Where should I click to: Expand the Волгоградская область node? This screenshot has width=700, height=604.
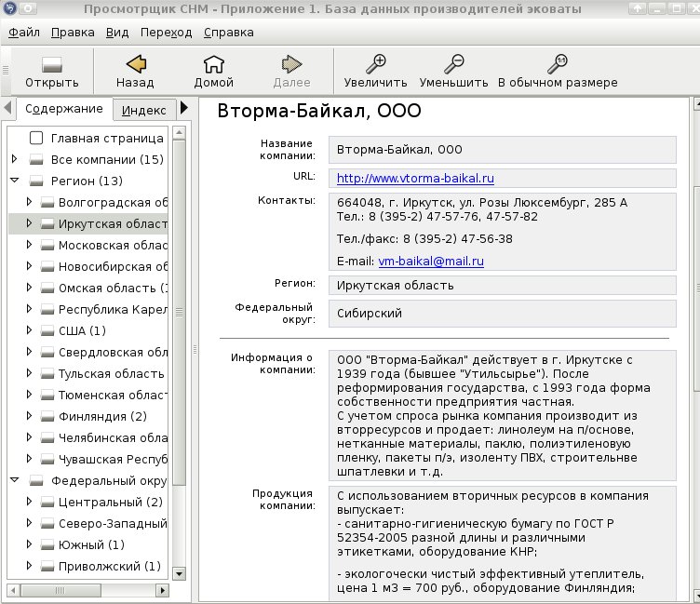tap(29, 202)
